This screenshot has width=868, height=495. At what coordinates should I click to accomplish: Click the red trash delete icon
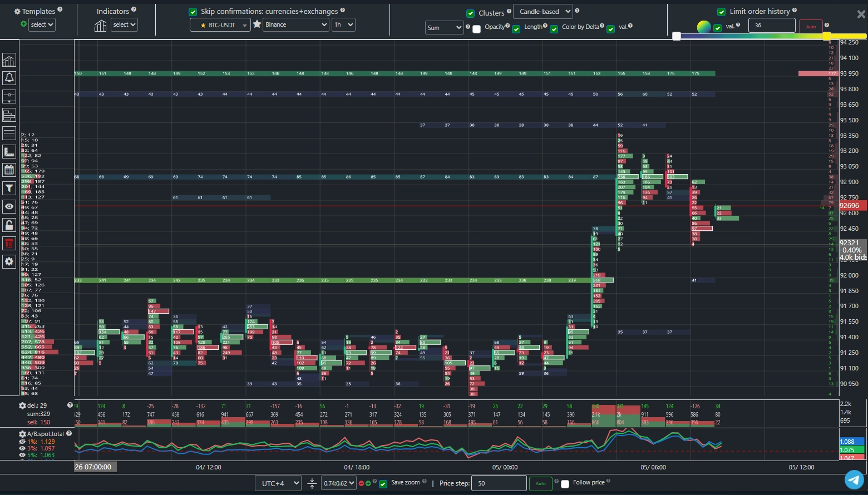[x=9, y=243]
